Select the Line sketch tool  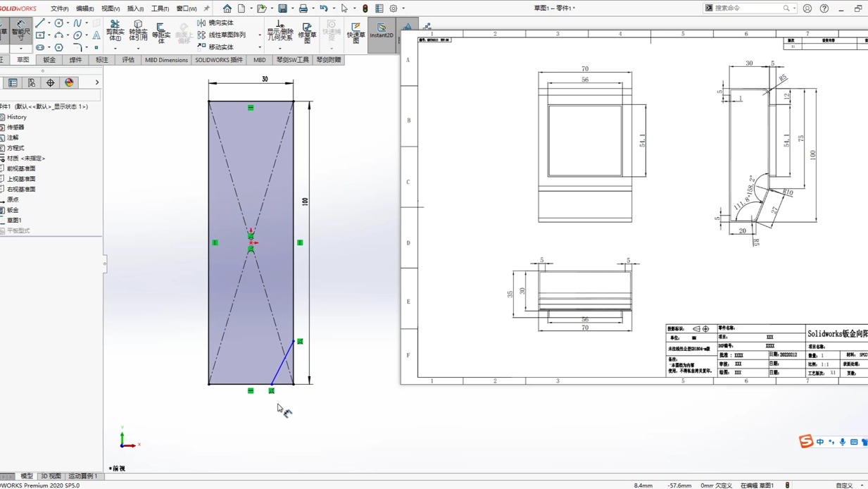click(40, 23)
